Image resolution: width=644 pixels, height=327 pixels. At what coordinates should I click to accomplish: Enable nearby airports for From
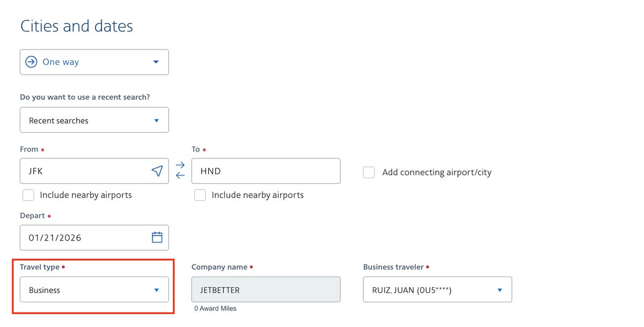click(x=29, y=195)
